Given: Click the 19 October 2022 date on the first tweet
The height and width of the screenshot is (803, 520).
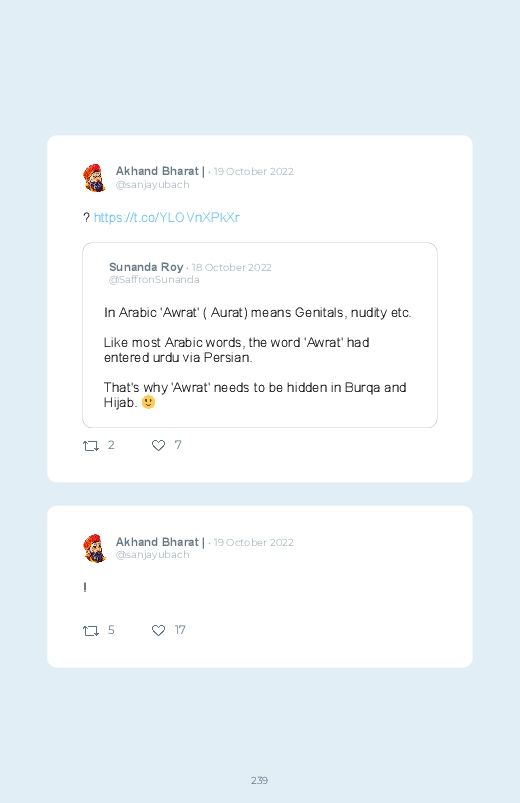Looking at the screenshot, I should [x=254, y=172].
